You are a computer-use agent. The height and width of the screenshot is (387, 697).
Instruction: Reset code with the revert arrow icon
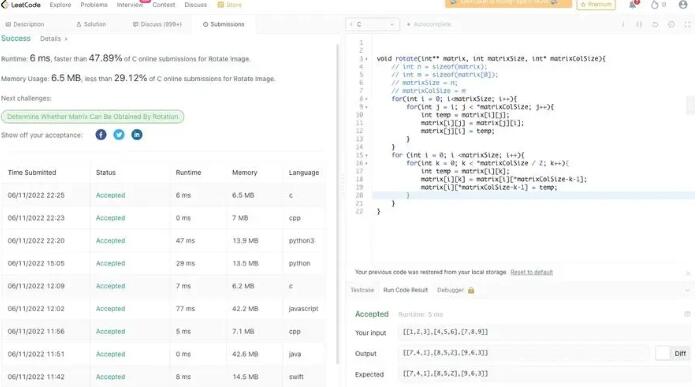click(655, 24)
